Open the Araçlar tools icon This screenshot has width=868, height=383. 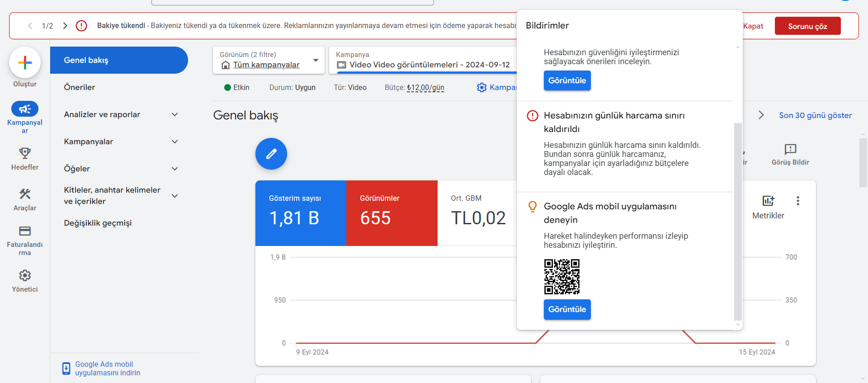tap(25, 194)
